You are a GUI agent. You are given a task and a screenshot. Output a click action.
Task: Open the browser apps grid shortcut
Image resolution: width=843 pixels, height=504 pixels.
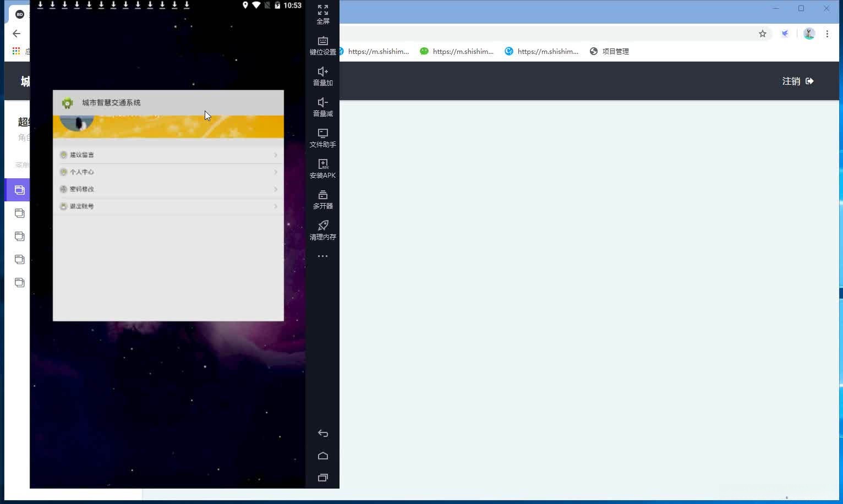tap(16, 51)
